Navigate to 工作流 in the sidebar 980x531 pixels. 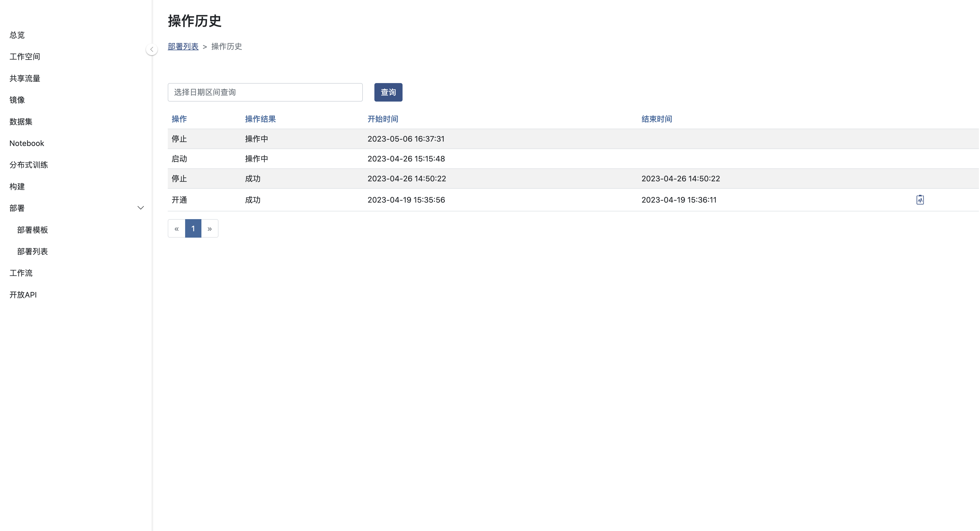pos(21,273)
